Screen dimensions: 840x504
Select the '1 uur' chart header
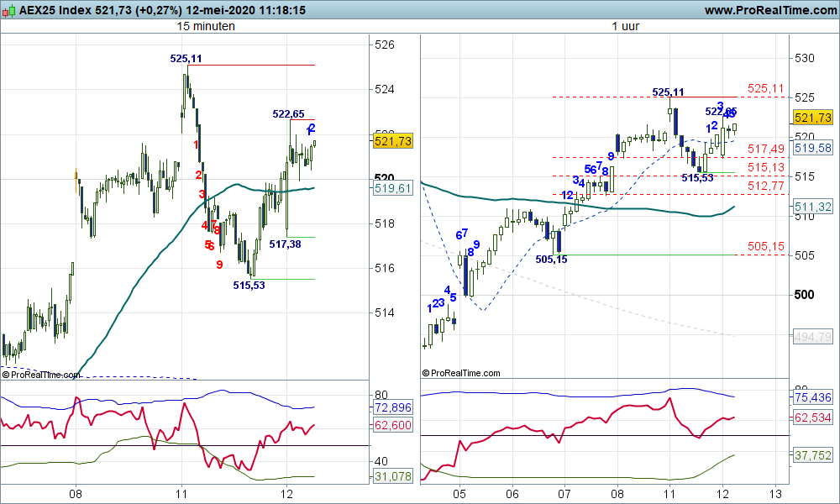click(x=626, y=26)
